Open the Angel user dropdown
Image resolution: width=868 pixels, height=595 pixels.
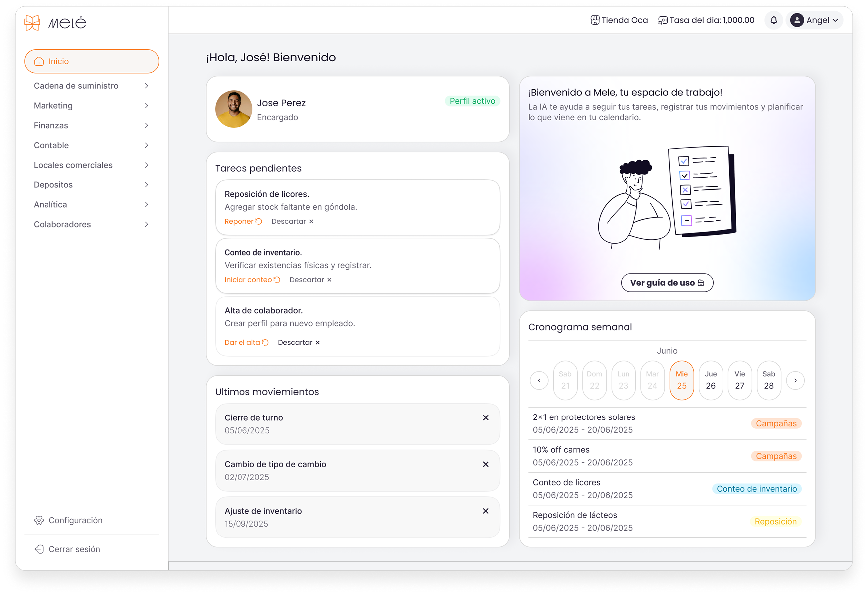click(815, 20)
